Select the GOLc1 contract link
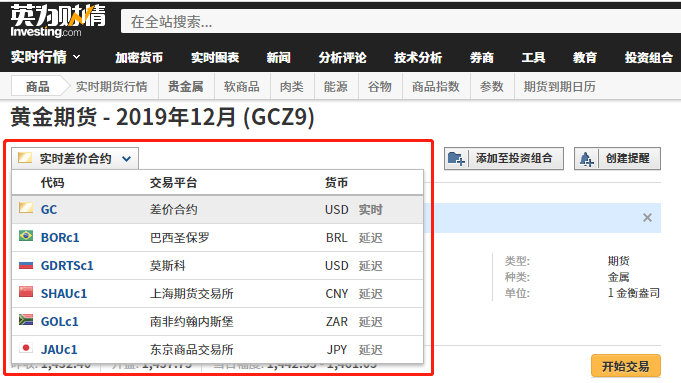The image size is (681, 383). tap(60, 321)
